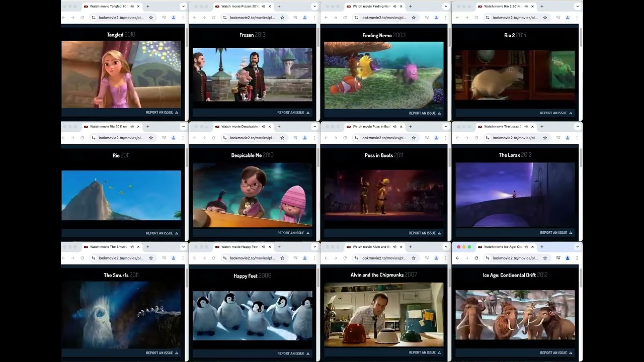The image size is (644, 362).
Task: Mute the Frozen tab audio
Action: point(263,7)
